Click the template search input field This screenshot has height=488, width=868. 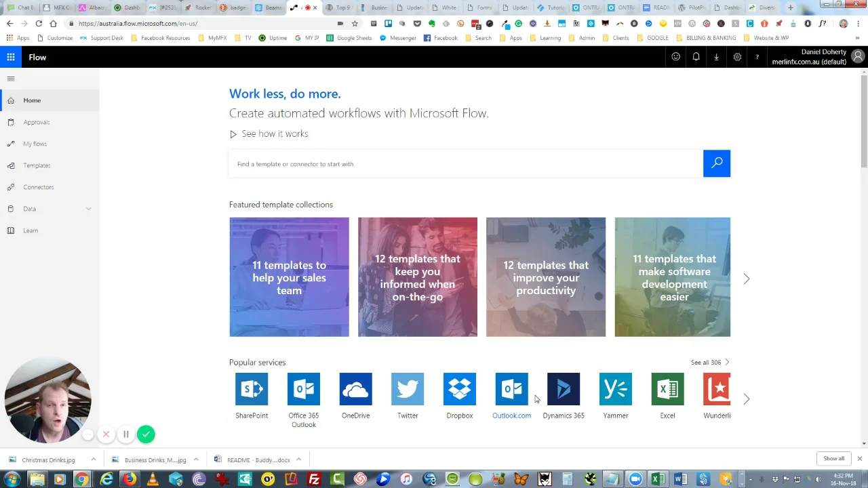click(466, 163)
